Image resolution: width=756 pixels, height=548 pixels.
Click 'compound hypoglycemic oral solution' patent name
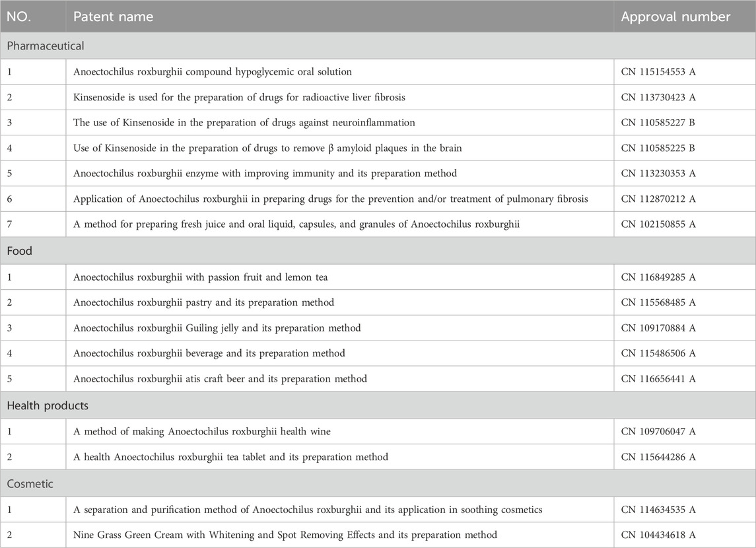click(213, 72)
